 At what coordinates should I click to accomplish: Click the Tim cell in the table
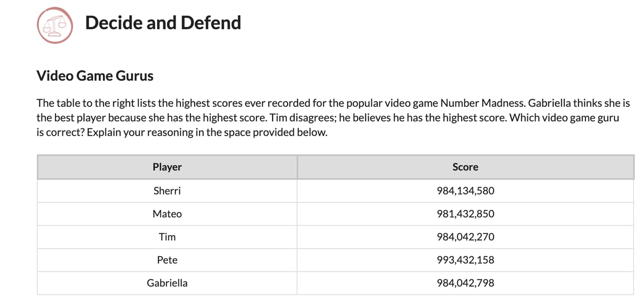[167, 237]
